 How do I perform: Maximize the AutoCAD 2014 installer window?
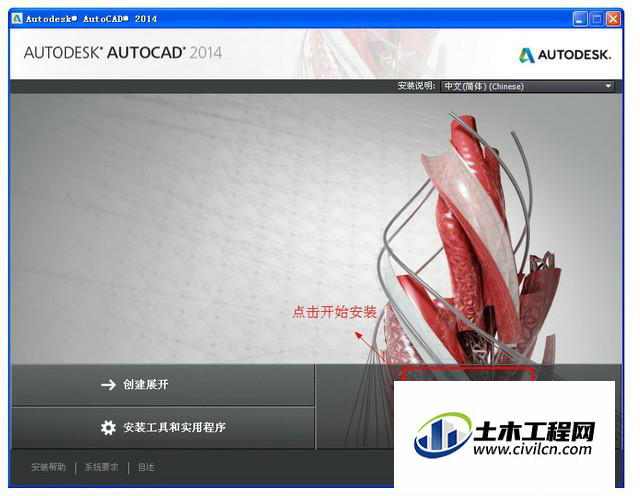pyautogui.click(x=596, y=19)
